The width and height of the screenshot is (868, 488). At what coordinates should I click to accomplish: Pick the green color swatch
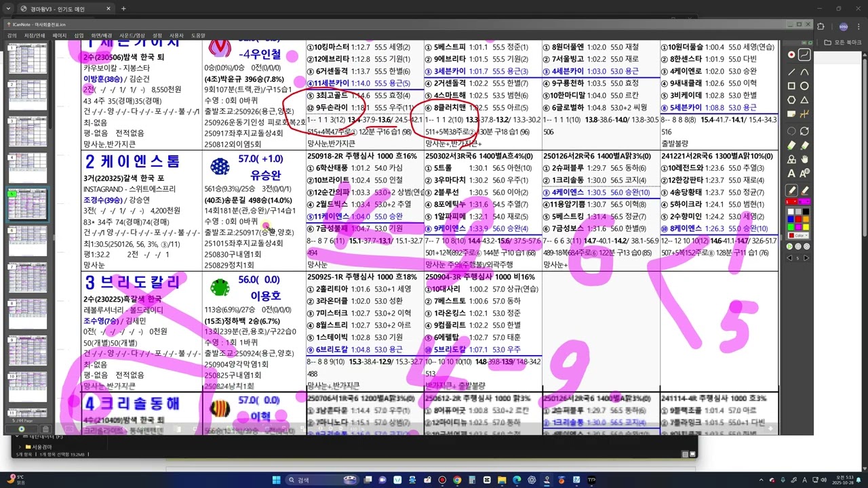coord(791,226)
